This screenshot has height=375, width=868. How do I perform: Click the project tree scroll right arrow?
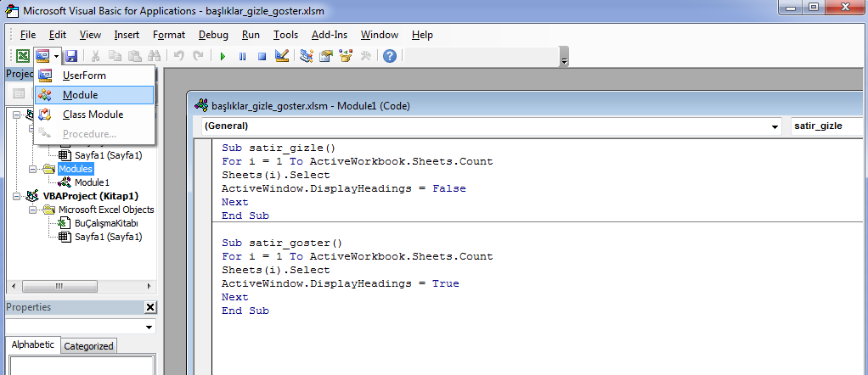pos(149,286)
